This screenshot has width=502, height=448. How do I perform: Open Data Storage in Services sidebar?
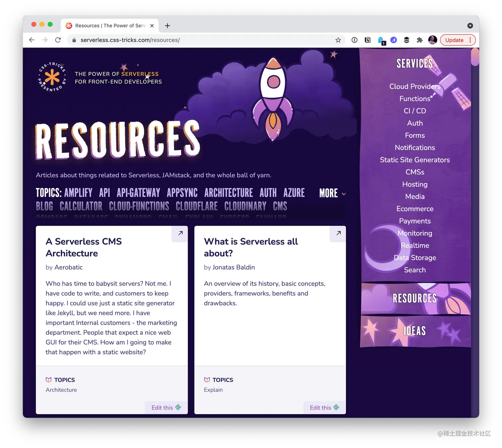point(415,258)
